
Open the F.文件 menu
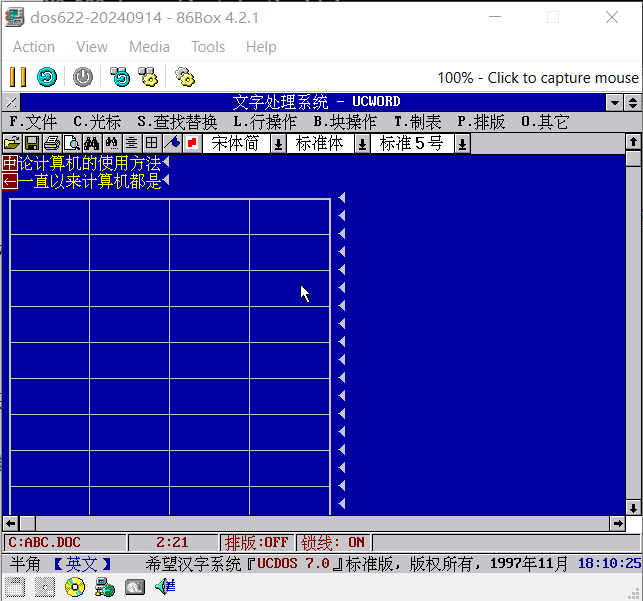(32, 122)
